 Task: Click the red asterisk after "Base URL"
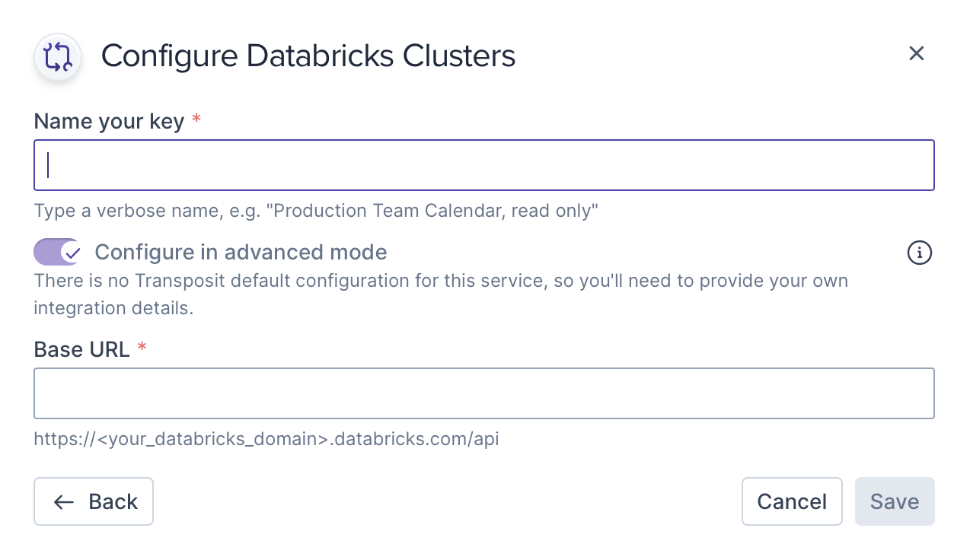coord(142,348)
